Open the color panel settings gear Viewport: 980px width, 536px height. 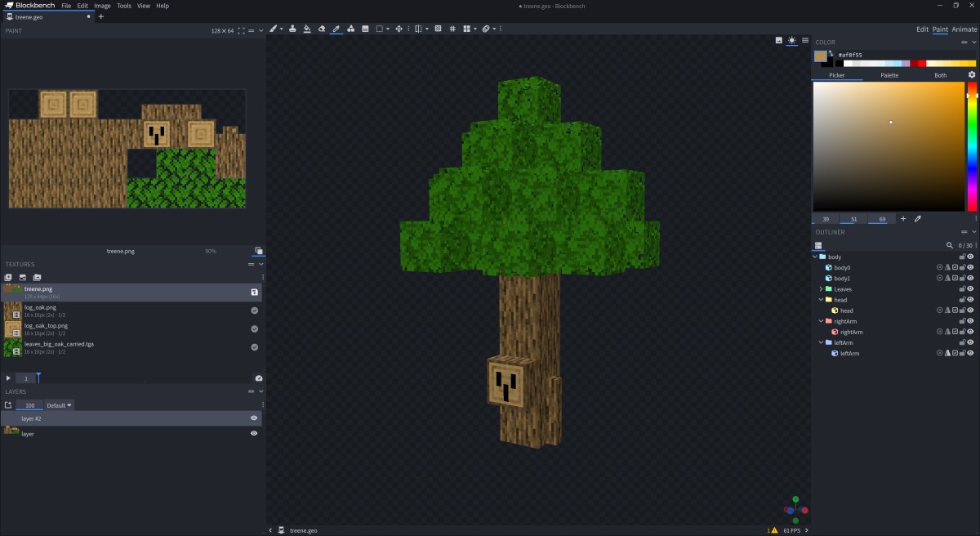click(x=972, y=74)
